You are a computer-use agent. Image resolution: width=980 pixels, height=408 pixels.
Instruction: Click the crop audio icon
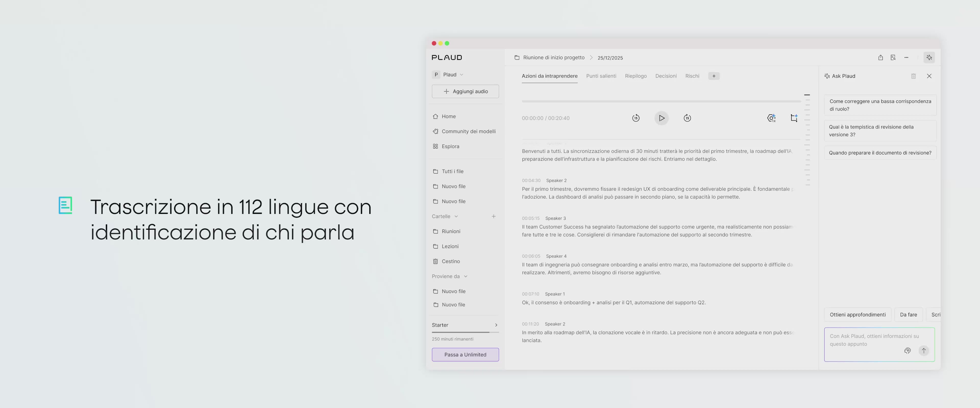point(794,118)
